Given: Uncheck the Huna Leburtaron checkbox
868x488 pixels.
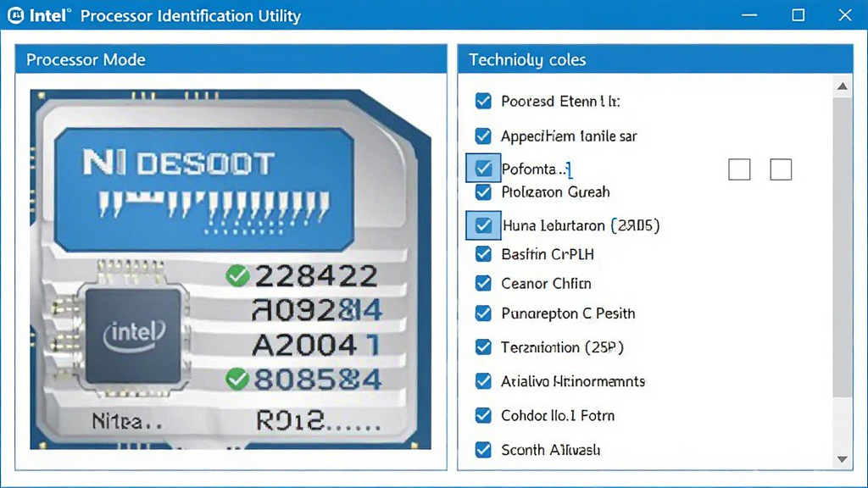Looking at the screenshot, I should [483, 225].
